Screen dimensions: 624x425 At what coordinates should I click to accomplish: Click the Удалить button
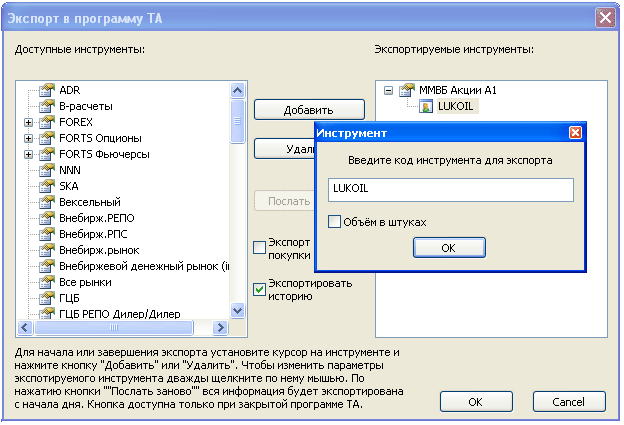coord(284,149)
